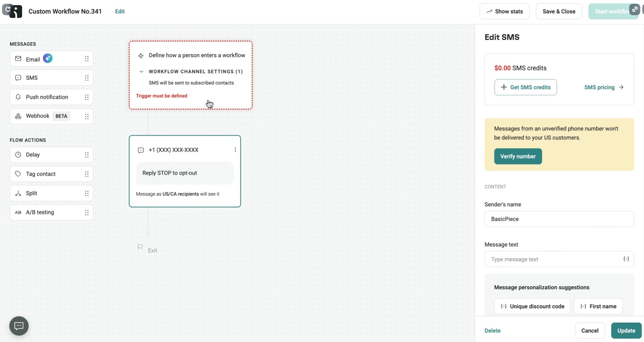Grab the drag handle on Webhook row
The width and height of the screenshot is (644, 342).
tap(87, 116)
